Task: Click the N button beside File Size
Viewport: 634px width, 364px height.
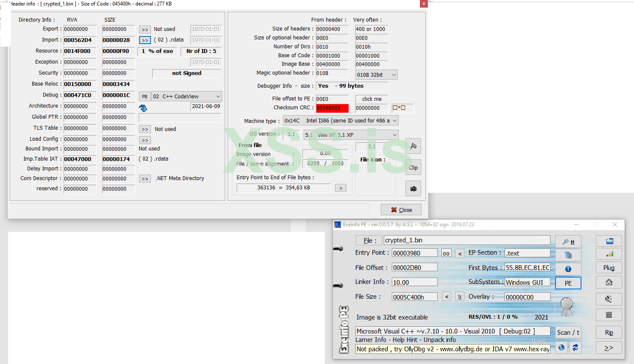Action: [x=460, y=297]
